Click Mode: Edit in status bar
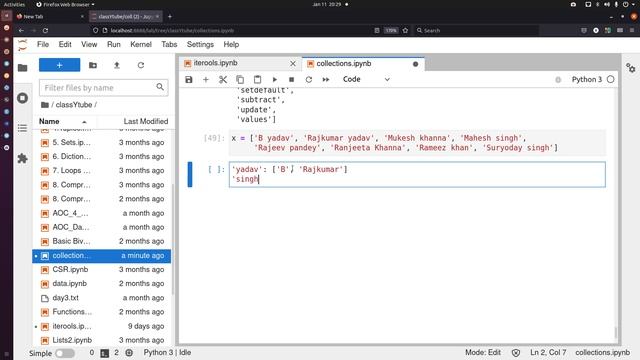The width and height of the screenshot is (640, 360). point(483,352)
